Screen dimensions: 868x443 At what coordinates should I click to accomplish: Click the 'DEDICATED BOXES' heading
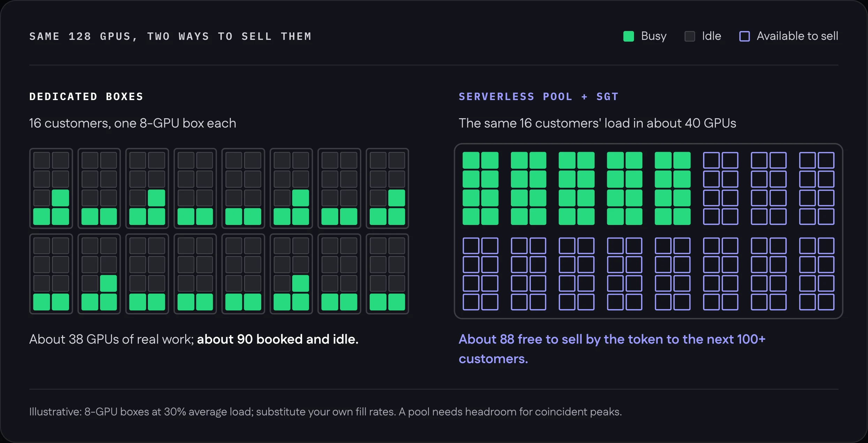(86, 97)
